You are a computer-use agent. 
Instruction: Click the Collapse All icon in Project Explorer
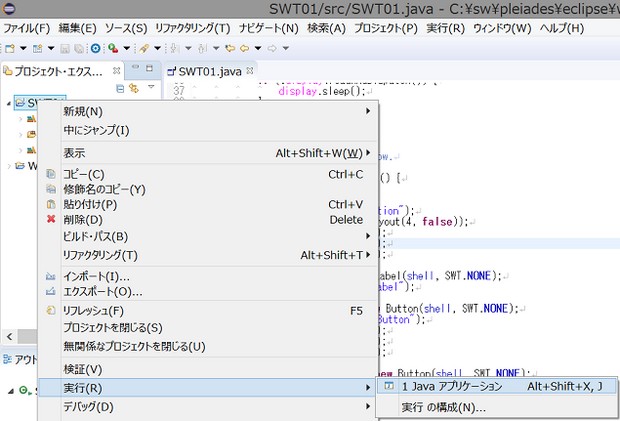120,88
